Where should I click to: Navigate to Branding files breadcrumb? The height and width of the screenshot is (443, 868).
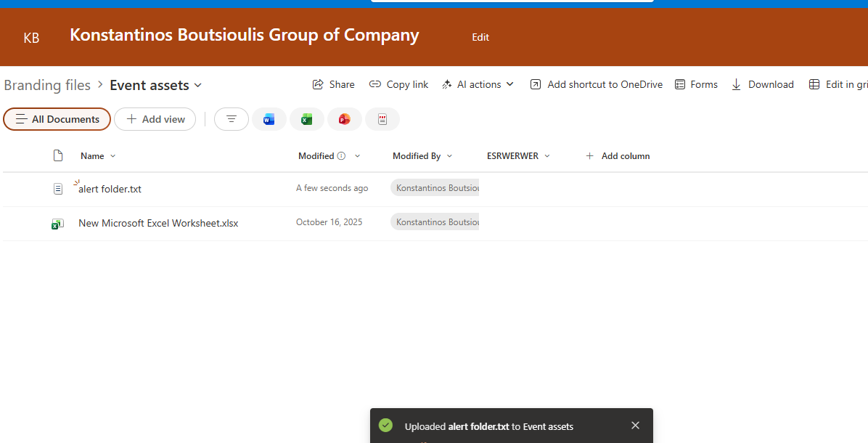47,85
